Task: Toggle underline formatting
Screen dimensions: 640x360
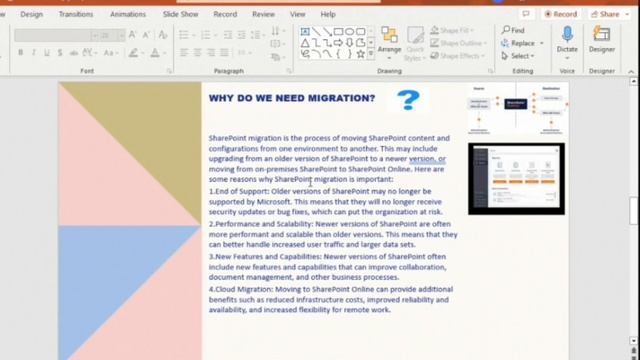Action: [x=47, y=53]
